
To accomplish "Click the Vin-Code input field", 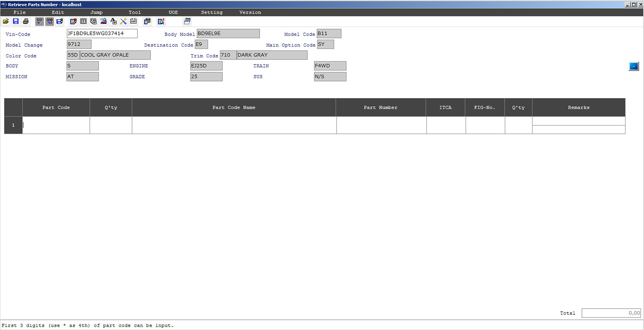I will [102, 34].
